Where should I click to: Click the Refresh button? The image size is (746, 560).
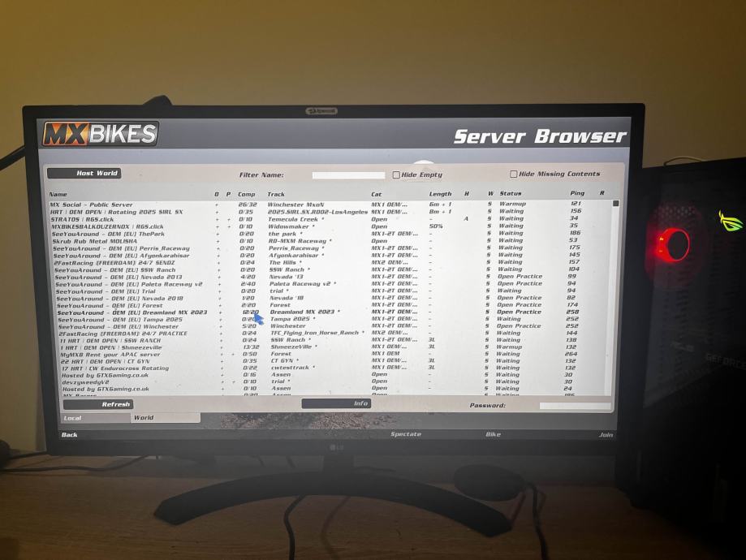[x=98, y=404]
